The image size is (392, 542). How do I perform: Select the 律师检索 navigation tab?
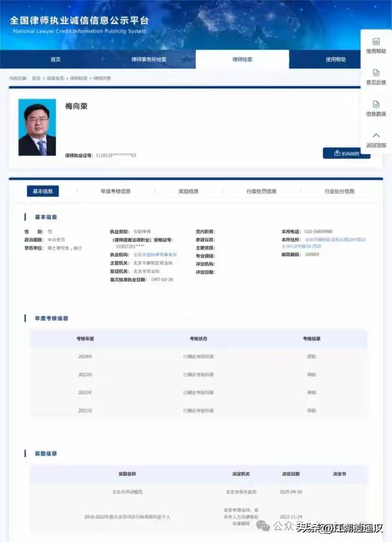242,59
